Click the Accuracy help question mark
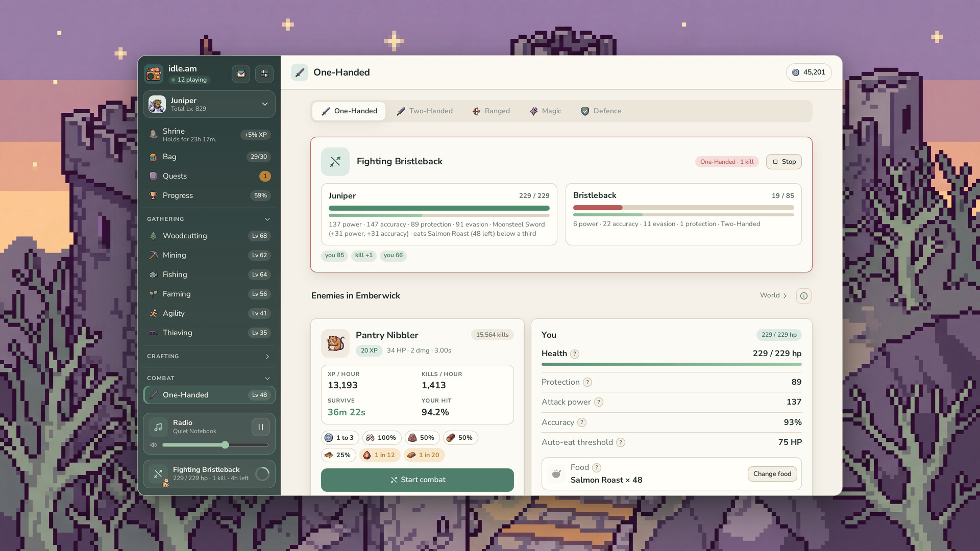The image size is (980, 551). tap(582, 422)
